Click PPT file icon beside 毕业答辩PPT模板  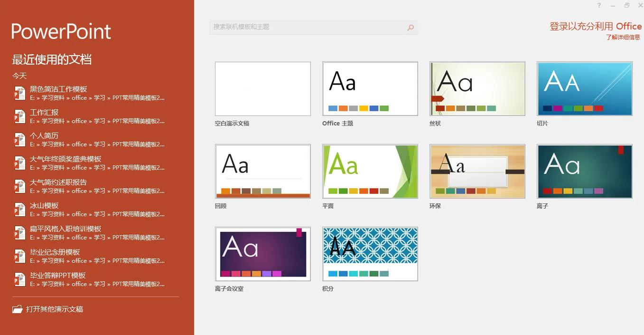[x=19, y=279]
